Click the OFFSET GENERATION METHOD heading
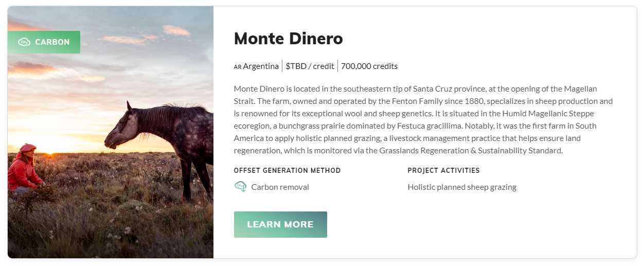This screenshot has width=644, height=266. point(287,170)
